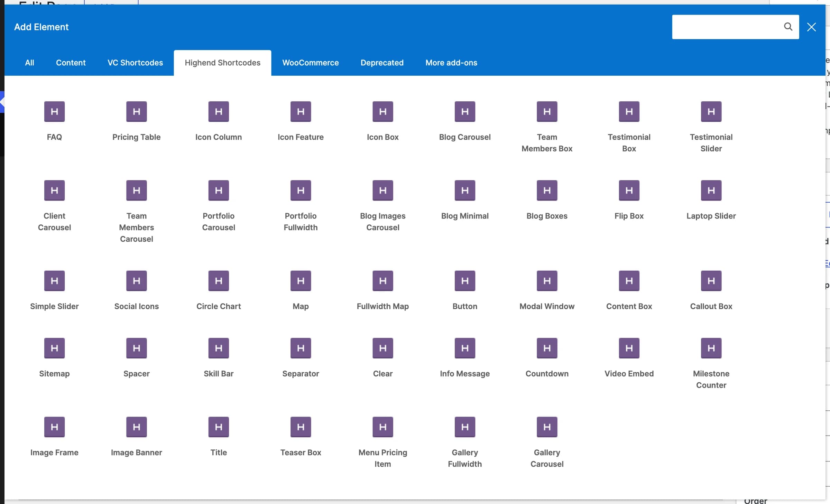
Task: Choose the Button element
Action: (x=465, y=290)
